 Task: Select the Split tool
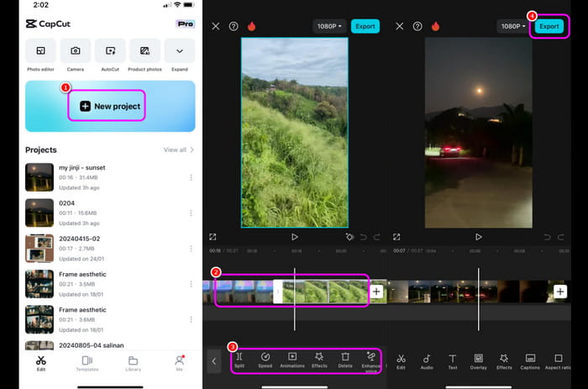click(239, 360)
